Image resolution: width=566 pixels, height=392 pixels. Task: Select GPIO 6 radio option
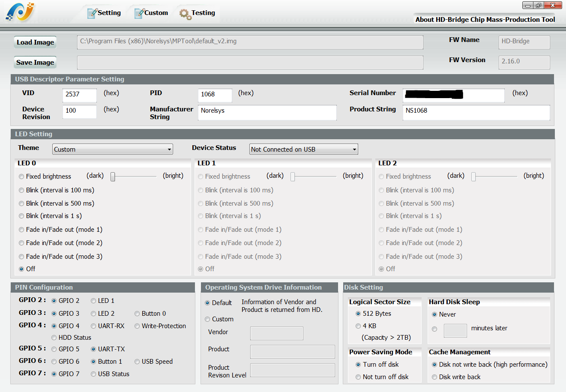tap(66, 362)
